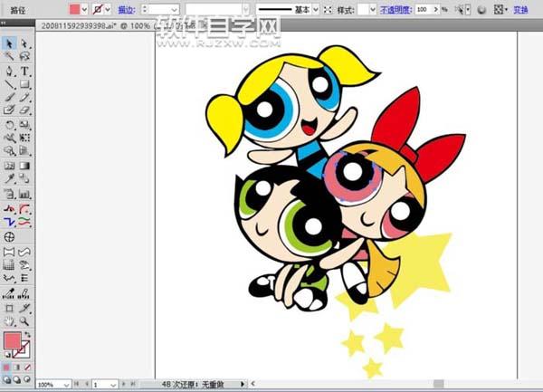Pick the Eyedropper tool
This screenshot has width=543, height=392.
tap(9, 179)
